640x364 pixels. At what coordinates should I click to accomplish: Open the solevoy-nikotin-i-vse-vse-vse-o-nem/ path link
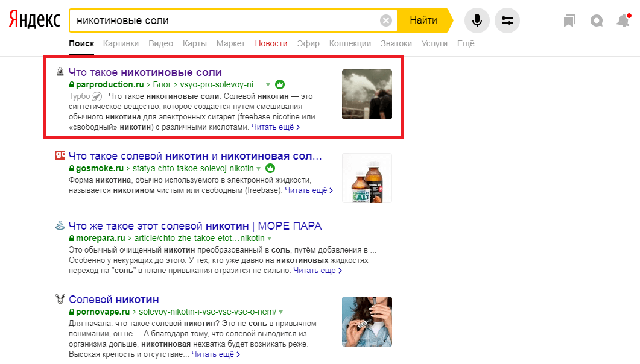(208, 312)
